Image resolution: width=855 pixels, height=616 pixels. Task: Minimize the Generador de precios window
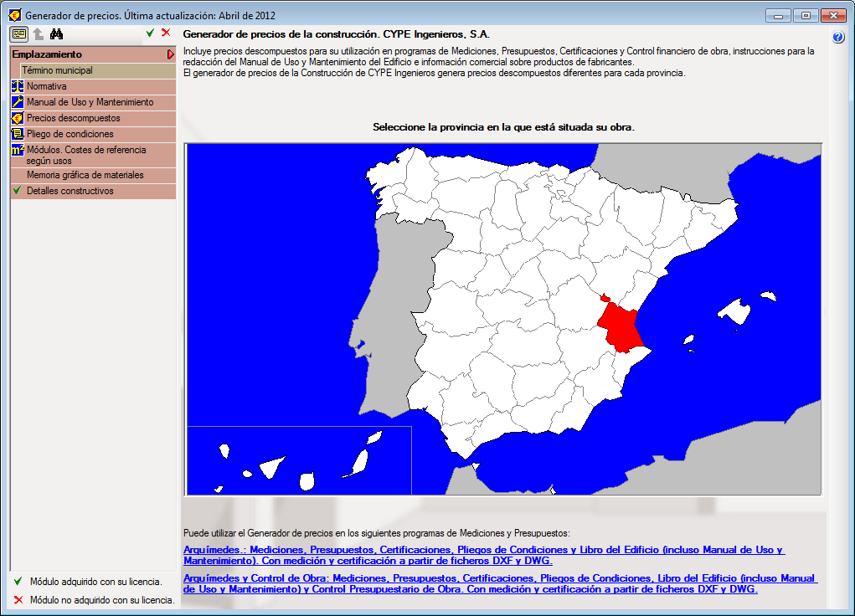pos(778,16)
